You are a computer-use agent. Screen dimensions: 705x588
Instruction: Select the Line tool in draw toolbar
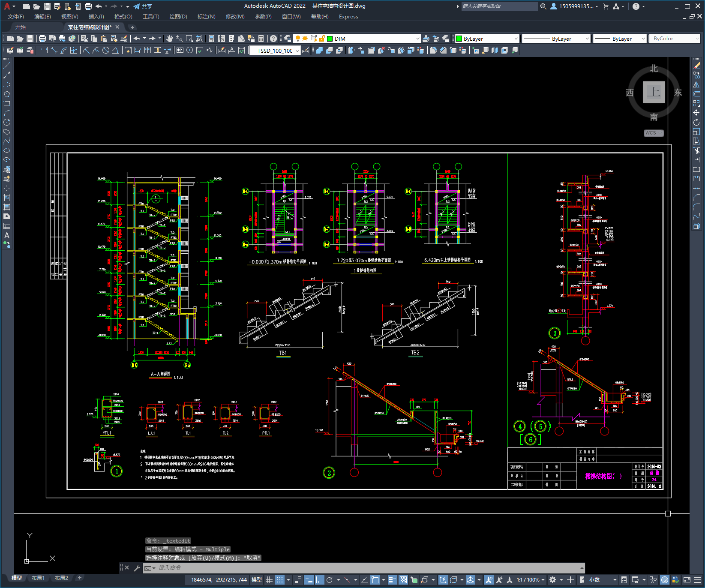pyautogui.click(x=7, y=66)
